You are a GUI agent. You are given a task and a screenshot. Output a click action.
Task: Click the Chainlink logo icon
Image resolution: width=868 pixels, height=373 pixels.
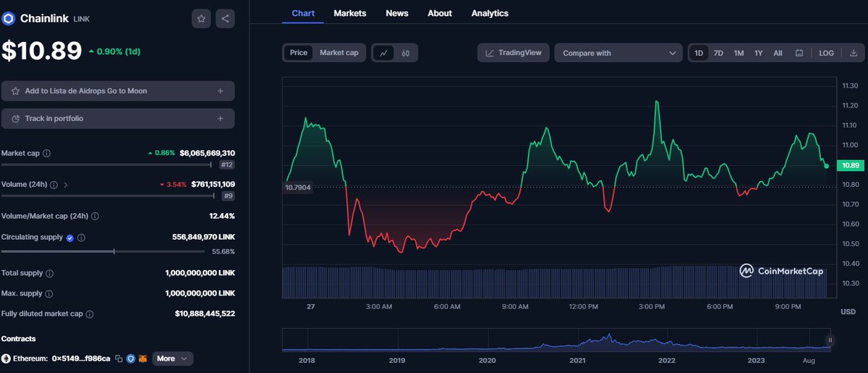point(9,18)
